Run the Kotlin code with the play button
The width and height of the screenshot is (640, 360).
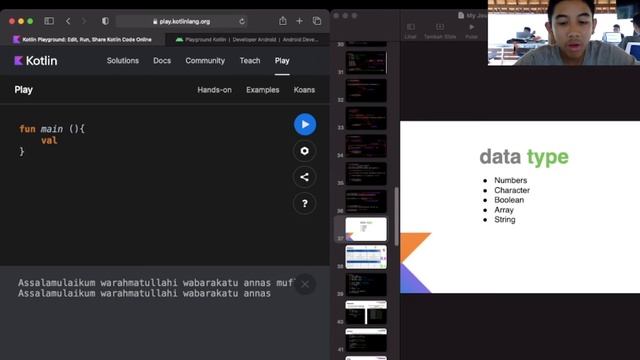coord(305,124)
